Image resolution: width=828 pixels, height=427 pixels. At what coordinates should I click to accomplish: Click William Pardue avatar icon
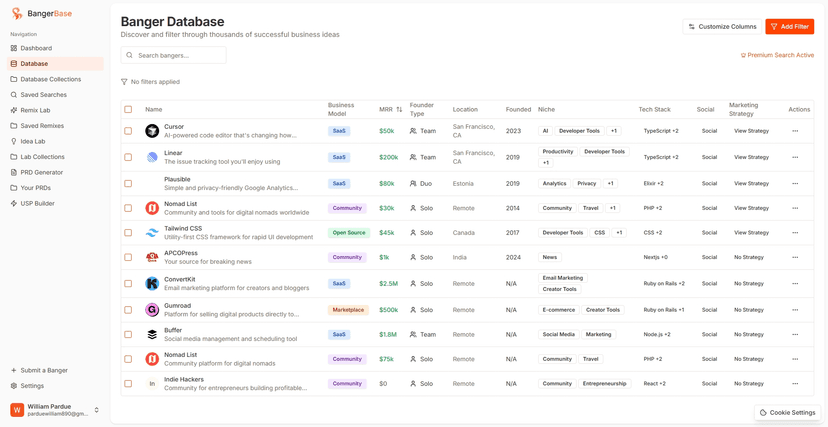tap(16, 410)
